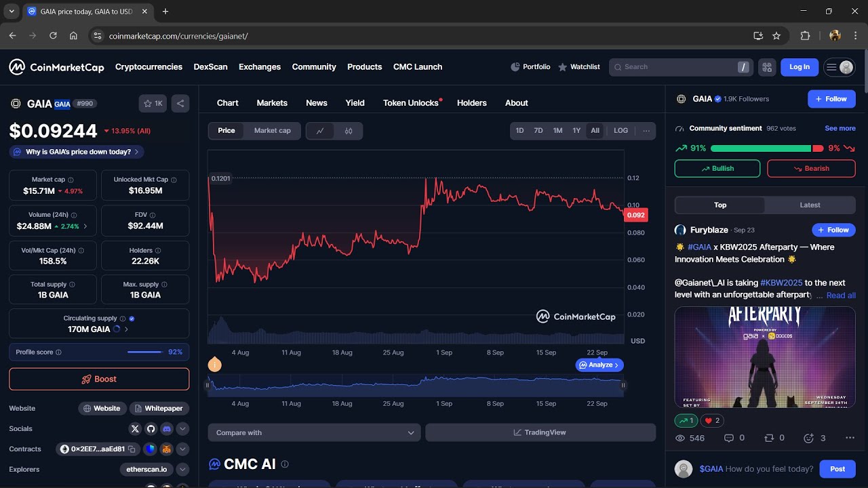The height and width of the screenshot is (488, 868).
Task: Open TradingView chart button
Action: click(540, 432)
